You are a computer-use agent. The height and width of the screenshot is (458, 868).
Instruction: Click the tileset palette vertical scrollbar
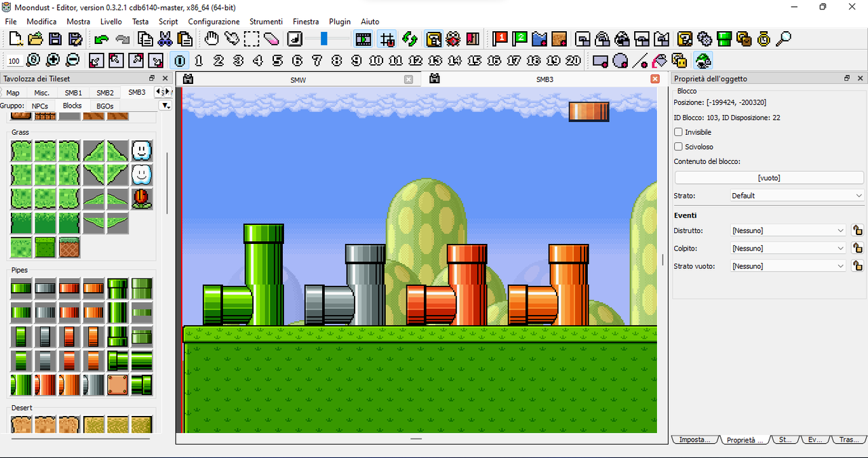[x=167, y=183]
